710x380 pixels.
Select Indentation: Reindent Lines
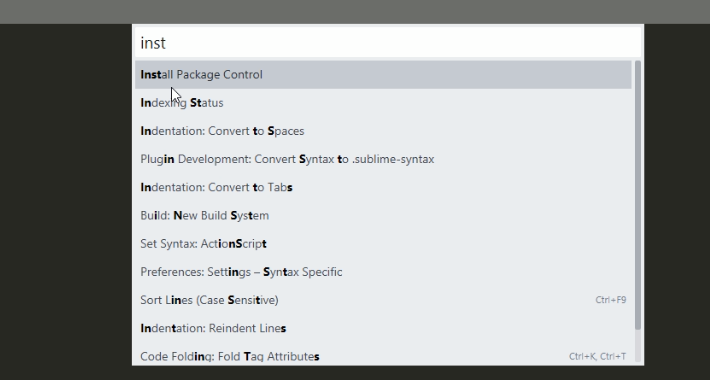383,328
